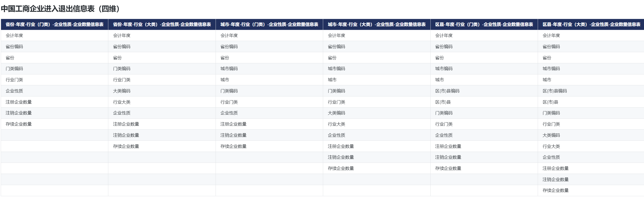Click 会计年度 under the 省份-年度-行业（门类） column
The width and height of the screenshot is (644, 200).
14,35
